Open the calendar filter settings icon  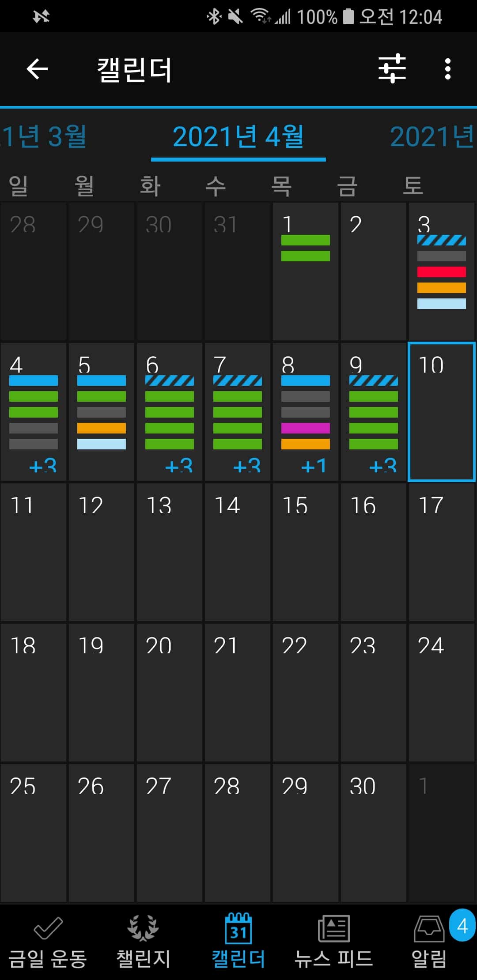(x=392, y=69)
